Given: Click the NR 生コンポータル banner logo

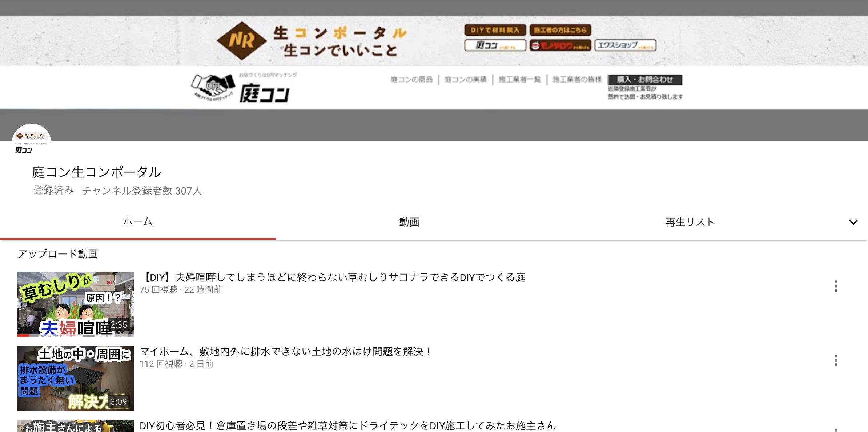Looking at the screenshot, I should click(x=312, y=41).
